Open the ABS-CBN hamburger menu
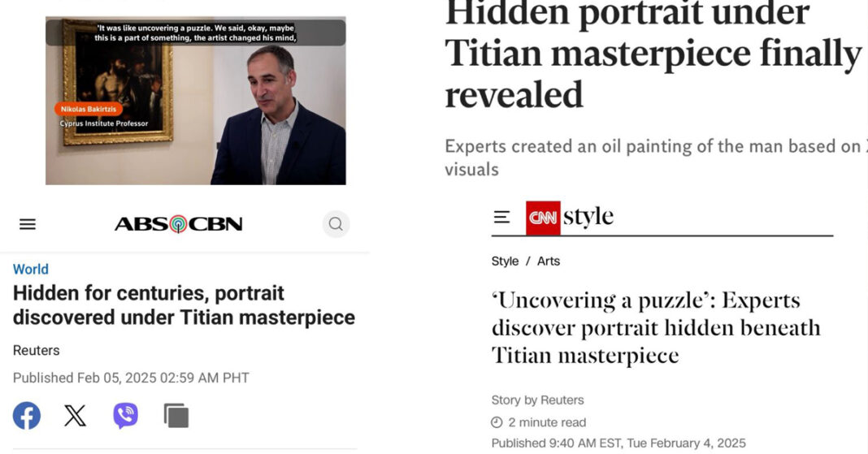Viewport: 868px width, 454px height. point(28,224)
